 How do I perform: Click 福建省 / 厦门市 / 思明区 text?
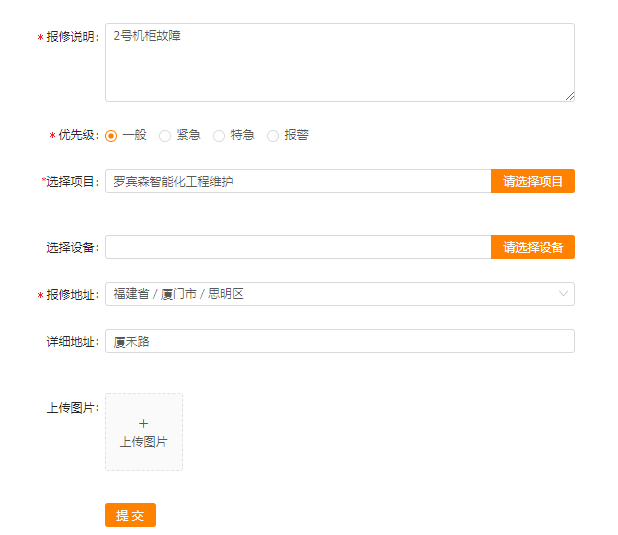179,294
